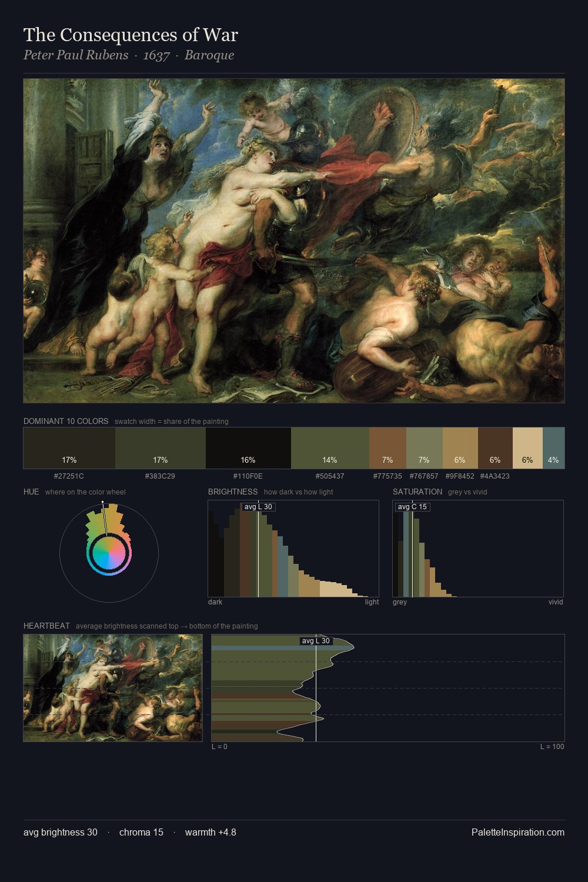Click "warmth +4.8" in the footer
The width and height of the screenshot is (588, 882).
point(211,832)
